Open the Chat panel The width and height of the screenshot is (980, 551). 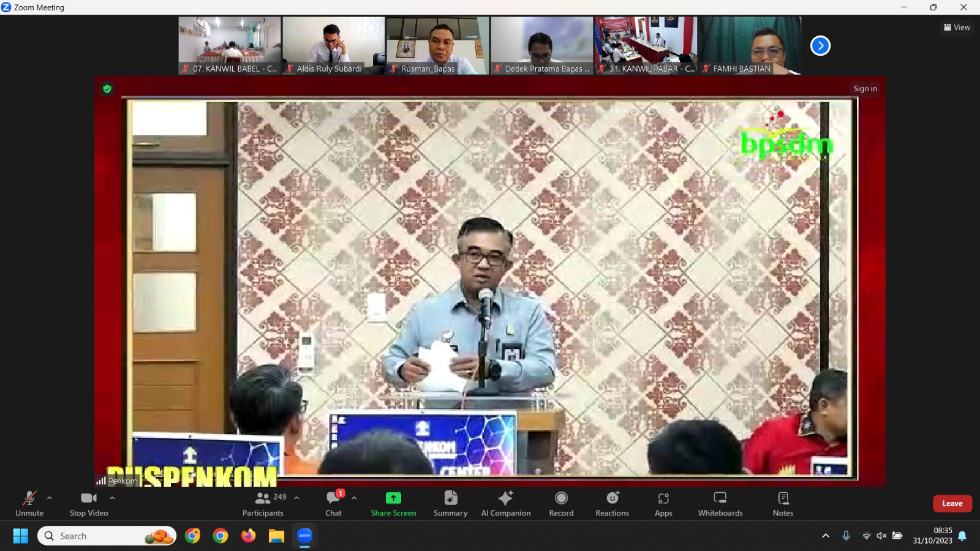point(334,503)
